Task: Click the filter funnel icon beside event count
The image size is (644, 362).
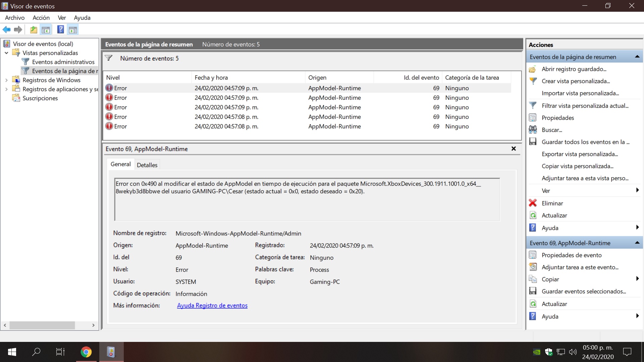Action: [x=109, y=58]
